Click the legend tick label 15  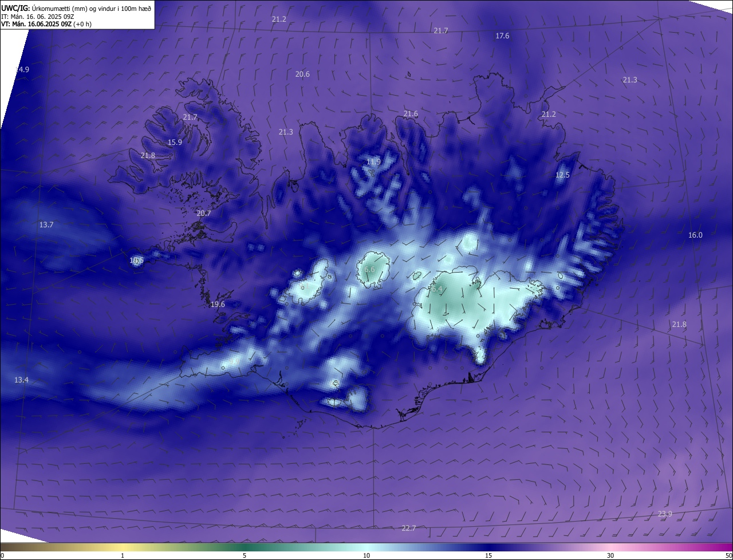point(488,556)
